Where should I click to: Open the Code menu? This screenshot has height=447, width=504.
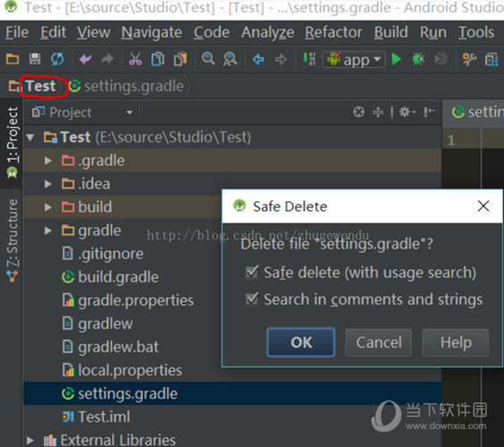pyautogui.click(x=211, y=32)
